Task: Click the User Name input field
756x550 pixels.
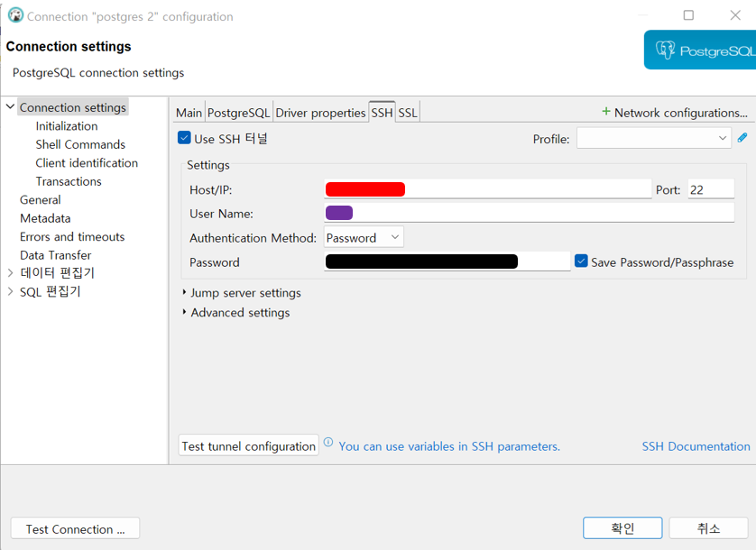Action: click(x=529, y=213)
